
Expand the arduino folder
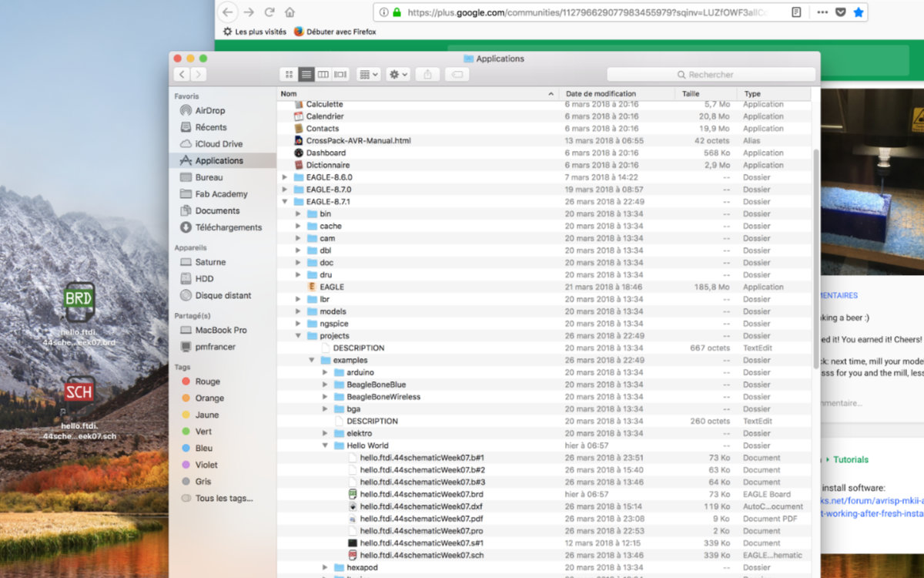coord(325,372)
